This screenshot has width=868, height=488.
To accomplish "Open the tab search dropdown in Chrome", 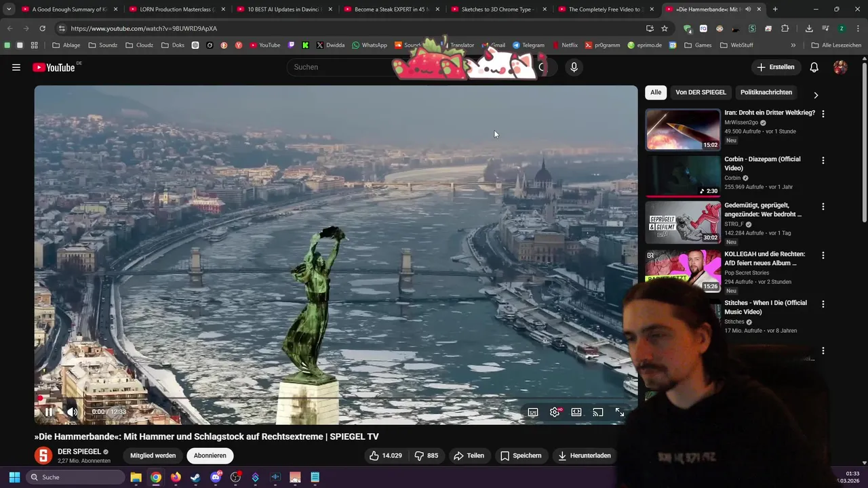I will [x=9, y=9].
